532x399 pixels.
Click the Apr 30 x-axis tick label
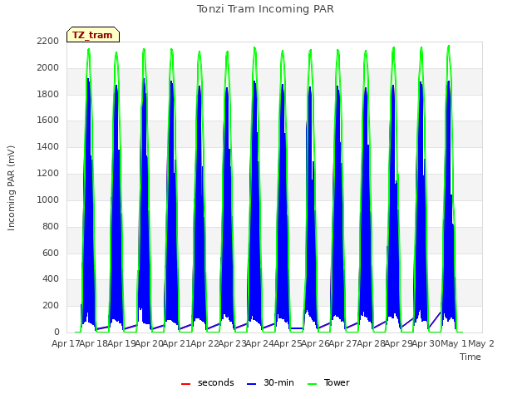[426, 343]
